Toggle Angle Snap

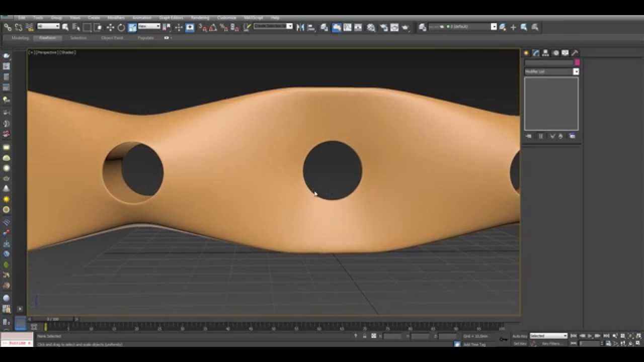point(213,27)
